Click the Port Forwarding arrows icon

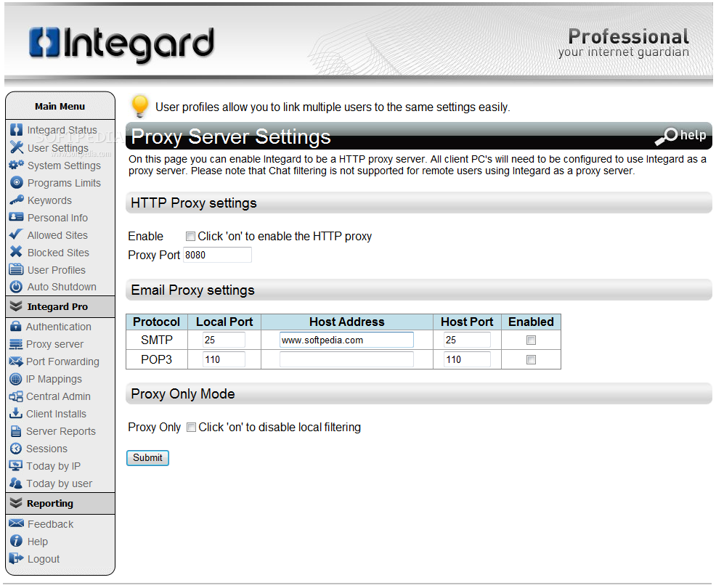point(15,362)
